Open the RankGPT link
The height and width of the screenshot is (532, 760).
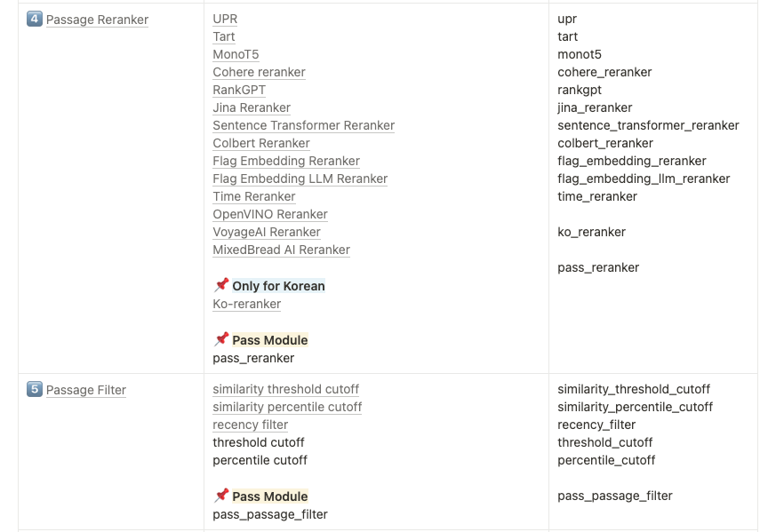coord(239,90)
